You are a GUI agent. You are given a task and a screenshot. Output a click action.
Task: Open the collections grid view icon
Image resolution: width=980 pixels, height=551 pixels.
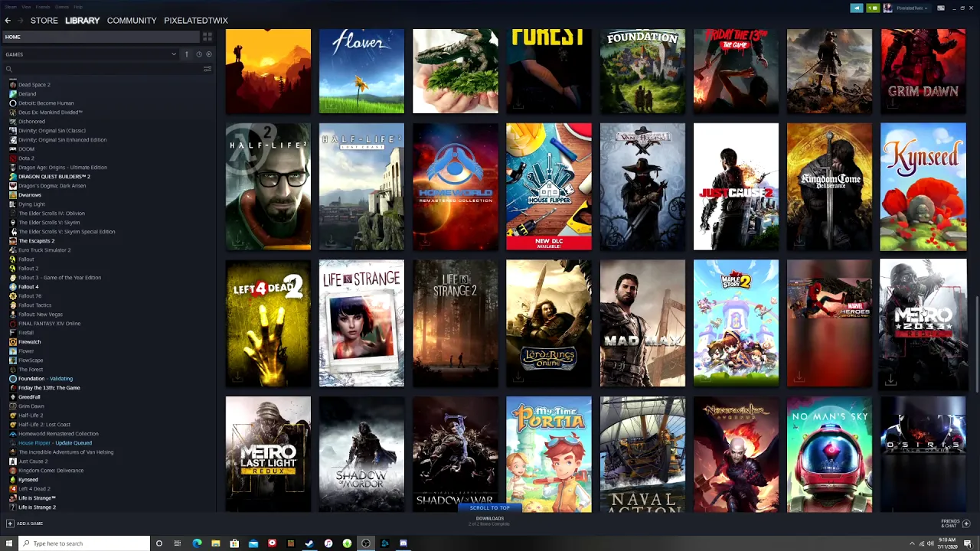207,37
